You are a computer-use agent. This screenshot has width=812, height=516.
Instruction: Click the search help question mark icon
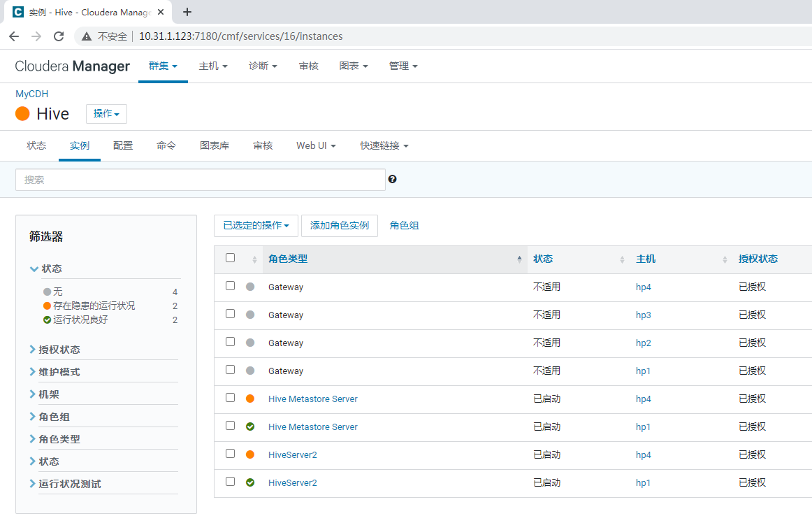click(393, 179)
